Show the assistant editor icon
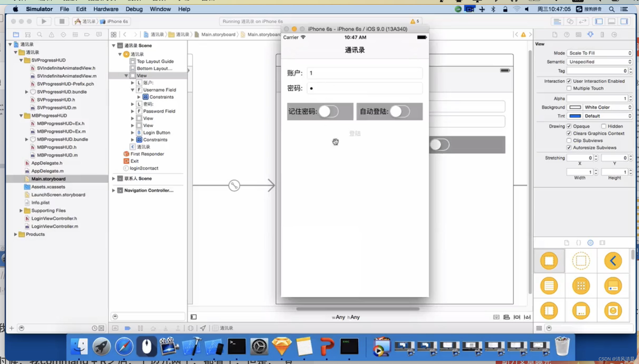 tap(570, 21)
